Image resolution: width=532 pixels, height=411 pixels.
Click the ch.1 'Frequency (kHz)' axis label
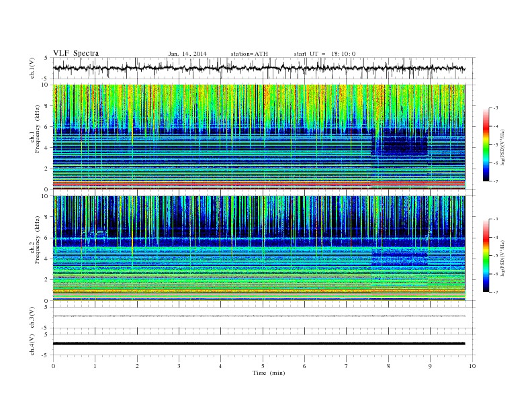pyautogui.click(x=38, y=129)
